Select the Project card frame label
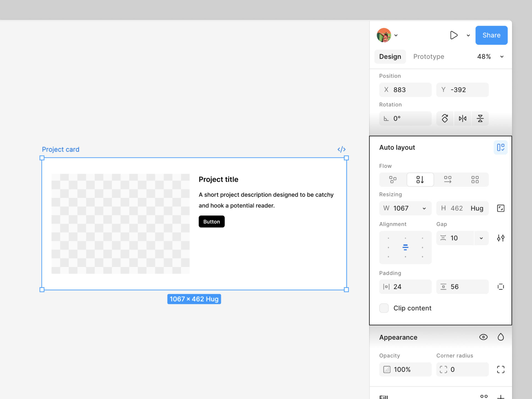532x399 pixels. tap(61, 149)
